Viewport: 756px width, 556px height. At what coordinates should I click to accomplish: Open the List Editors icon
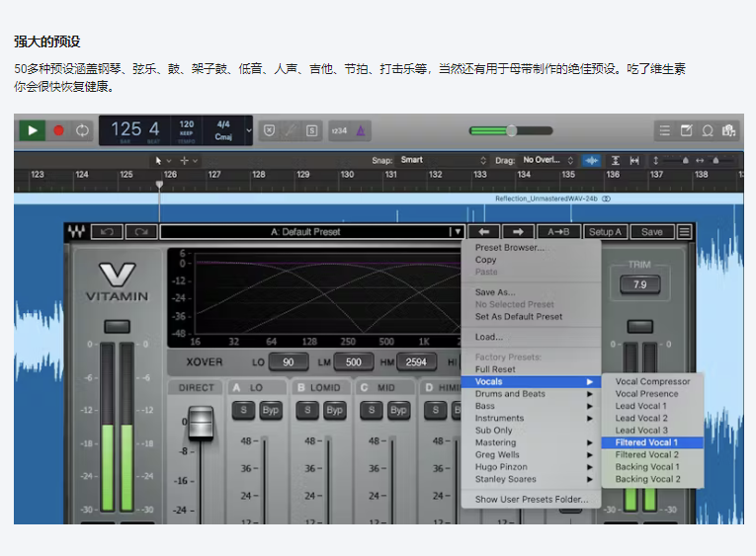pyautogui.click(x=665, y=130)
